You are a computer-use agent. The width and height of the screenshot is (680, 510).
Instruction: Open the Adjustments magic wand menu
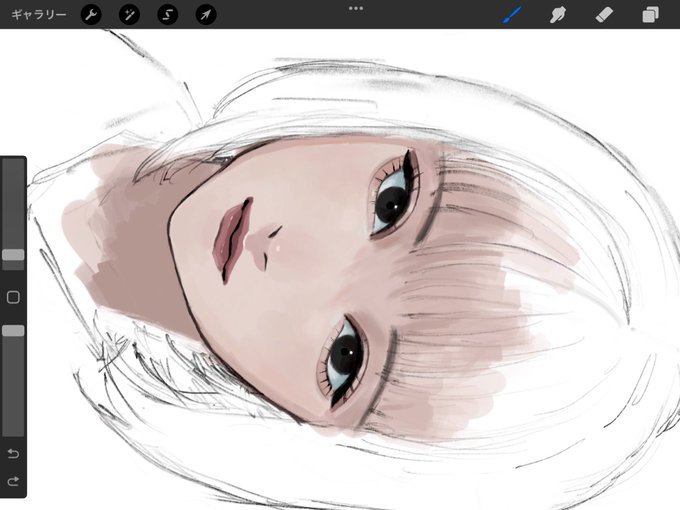point(129,15)
